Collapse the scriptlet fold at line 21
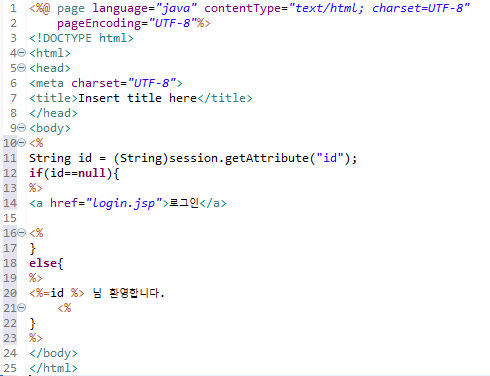 pos(21,308)
